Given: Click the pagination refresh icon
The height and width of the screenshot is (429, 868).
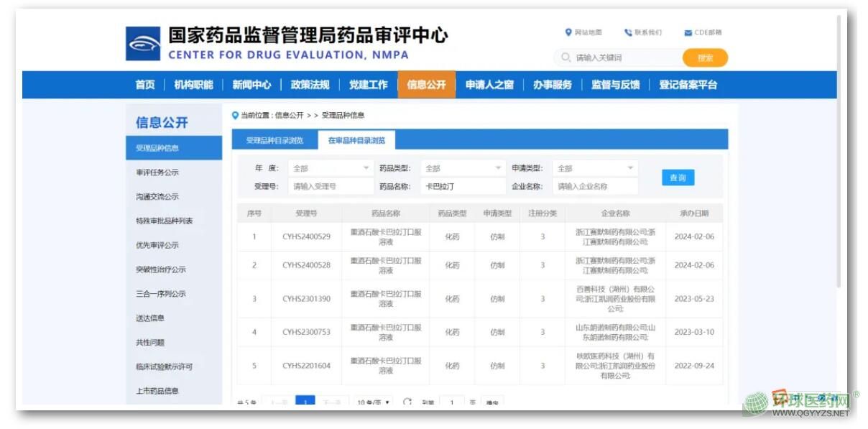Looking at the screenshot, I should pyautogui.click(x=407, y=402).
